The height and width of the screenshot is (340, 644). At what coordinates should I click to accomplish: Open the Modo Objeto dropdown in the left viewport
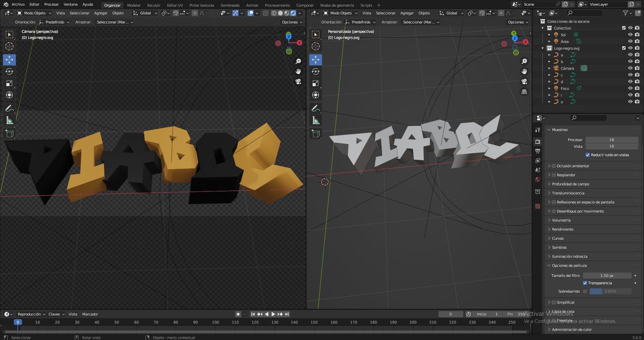tap(34, 13)
